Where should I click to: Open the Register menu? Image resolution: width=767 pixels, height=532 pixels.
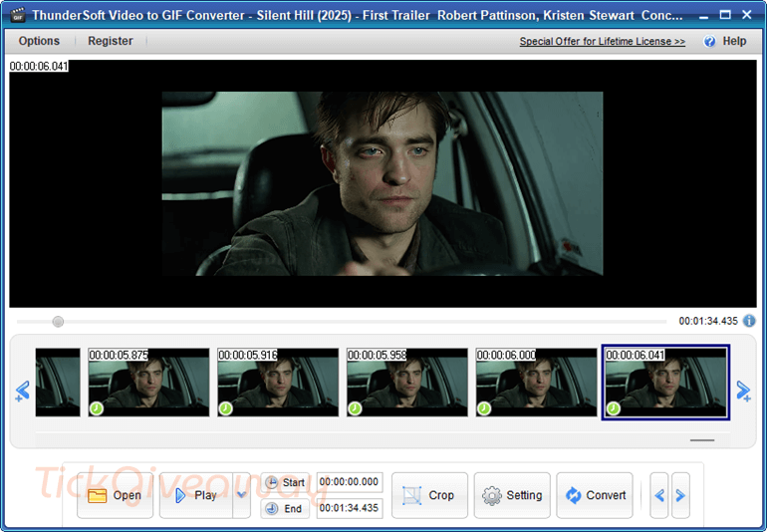[x=110, y=41]
